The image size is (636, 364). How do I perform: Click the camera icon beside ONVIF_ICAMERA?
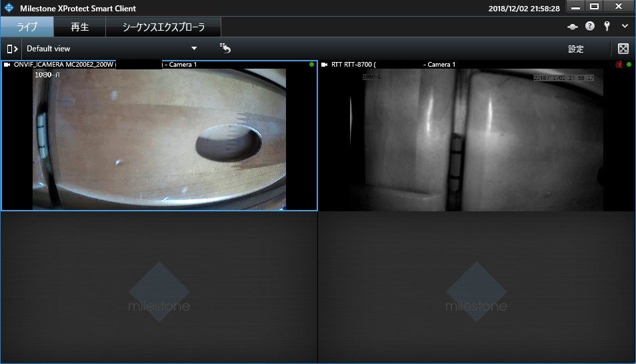(x=7, y=65)
